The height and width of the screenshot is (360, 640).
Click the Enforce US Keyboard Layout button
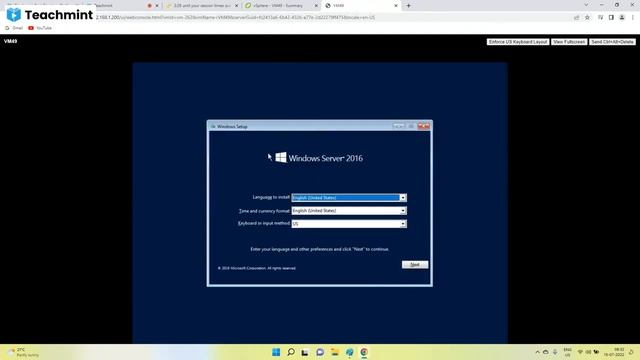tap(518, 42)
